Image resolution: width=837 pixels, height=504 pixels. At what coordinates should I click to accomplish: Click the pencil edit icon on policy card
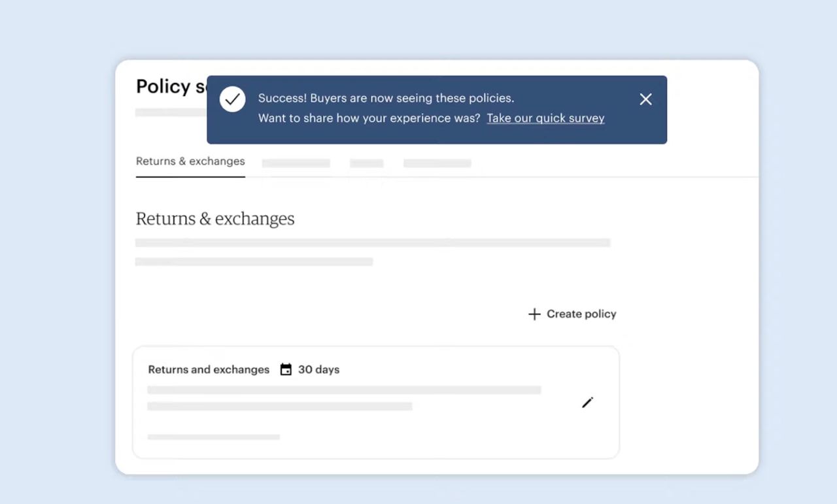click(x=587, y=403)
